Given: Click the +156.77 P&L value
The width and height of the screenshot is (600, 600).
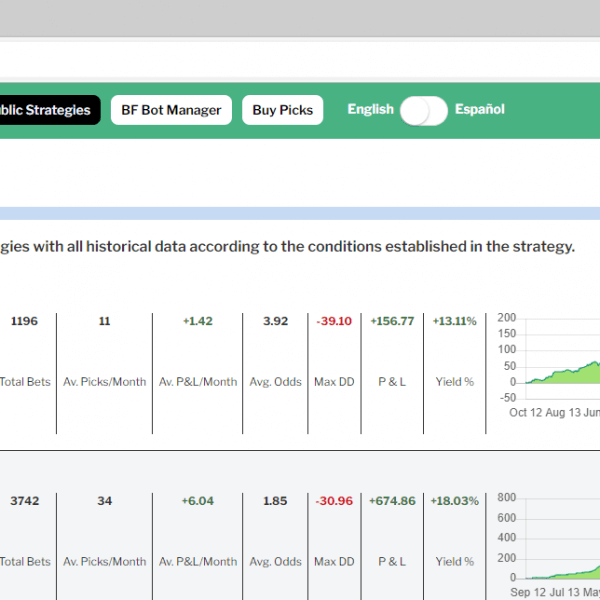Looking at the screenshot, I should coord(392,321).
